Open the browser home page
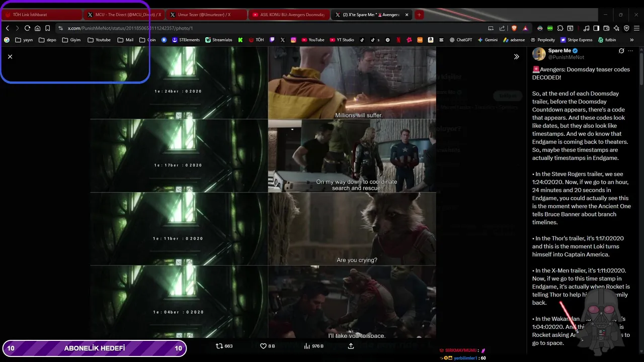 click(x=37, y=28)
